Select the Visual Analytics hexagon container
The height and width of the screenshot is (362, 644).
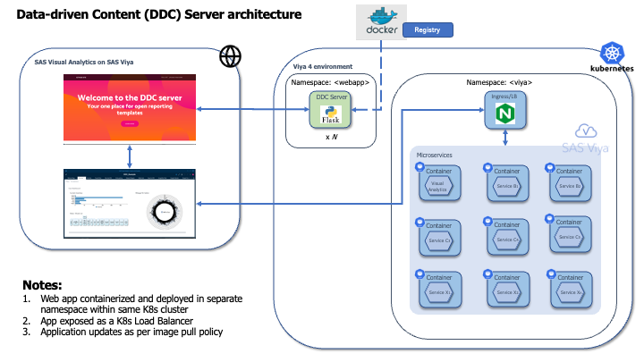pos(437,186)
